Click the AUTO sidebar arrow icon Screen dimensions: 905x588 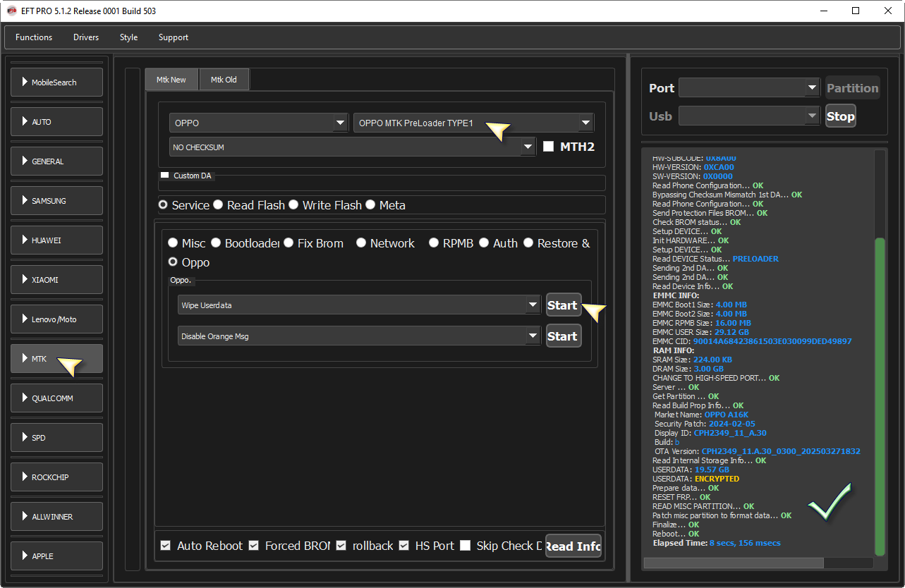point(25,122)
